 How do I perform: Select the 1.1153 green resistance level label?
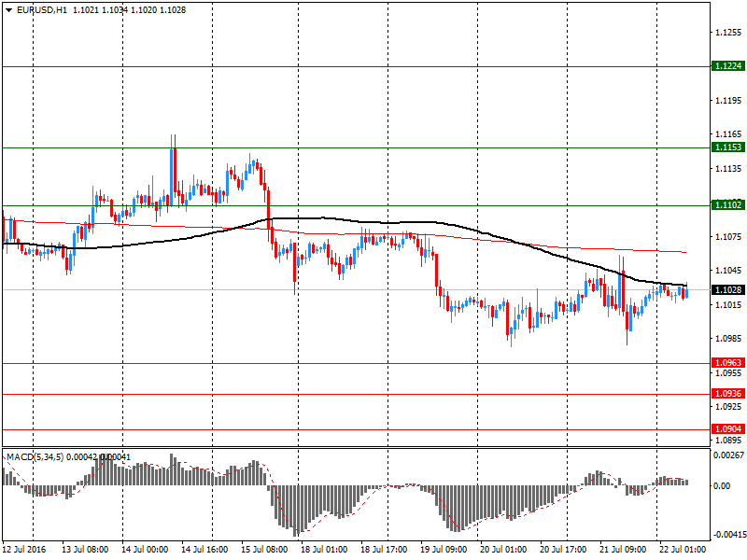728,147
